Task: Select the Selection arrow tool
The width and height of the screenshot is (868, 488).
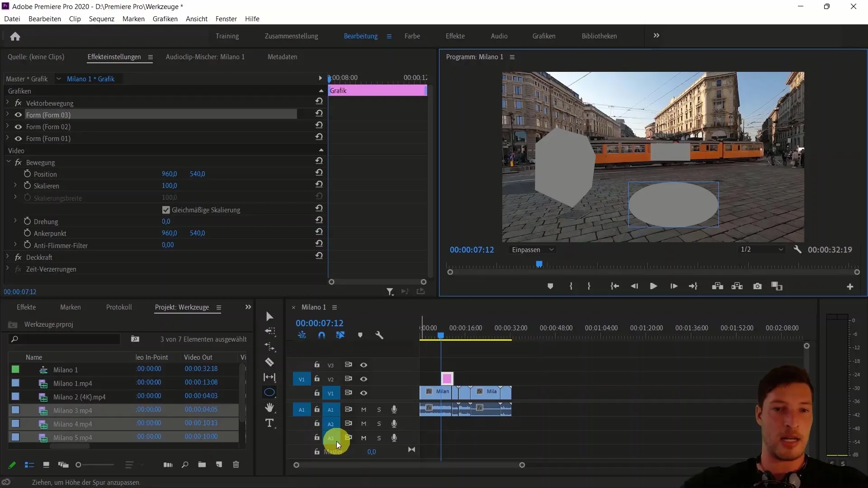Action: tap(269, 316)
